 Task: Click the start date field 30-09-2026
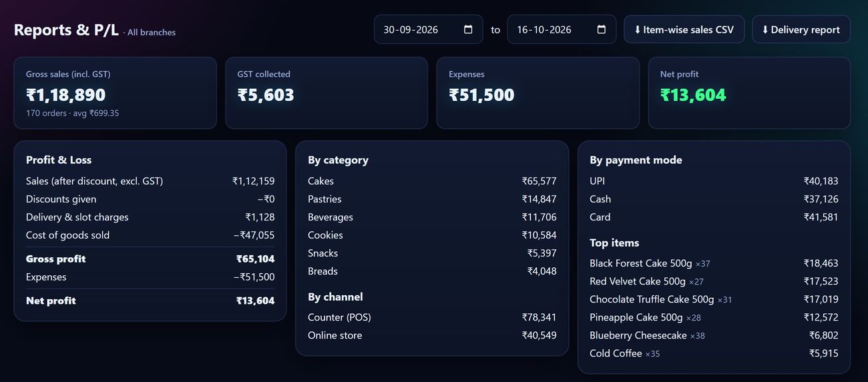(429, 29)
